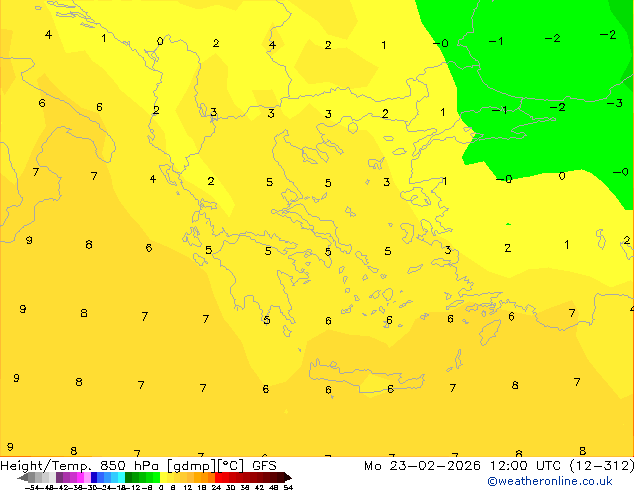Viewport: 634px width, 490px height.
Task: Click the bright yellow 0–2°C legend swatch
Action: 163,477
